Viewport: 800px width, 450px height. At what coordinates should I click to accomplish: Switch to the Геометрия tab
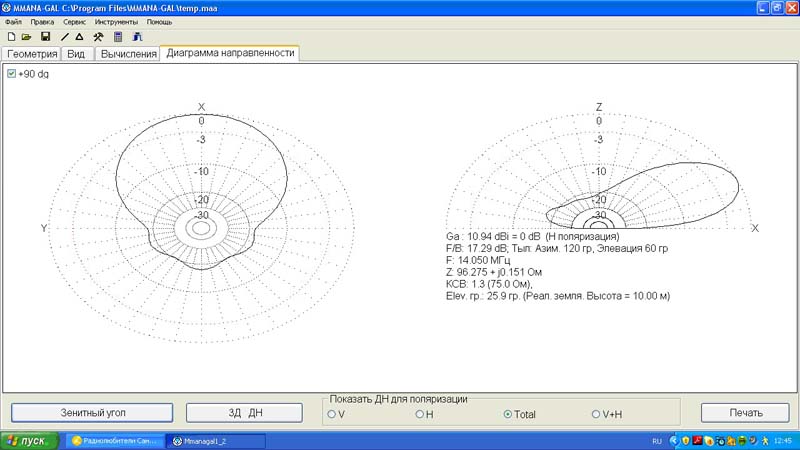[x=32, y=54]
